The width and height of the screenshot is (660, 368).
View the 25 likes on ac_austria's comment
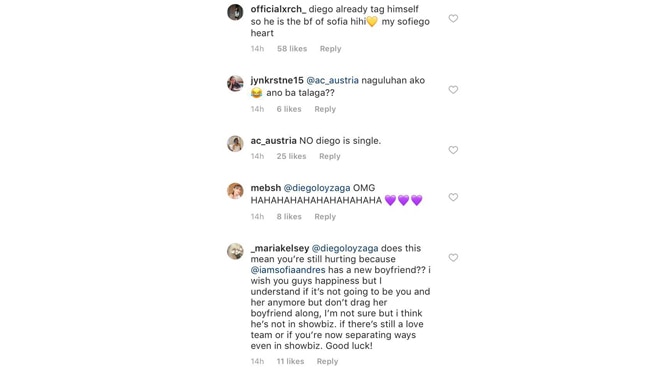coord(291,156)
